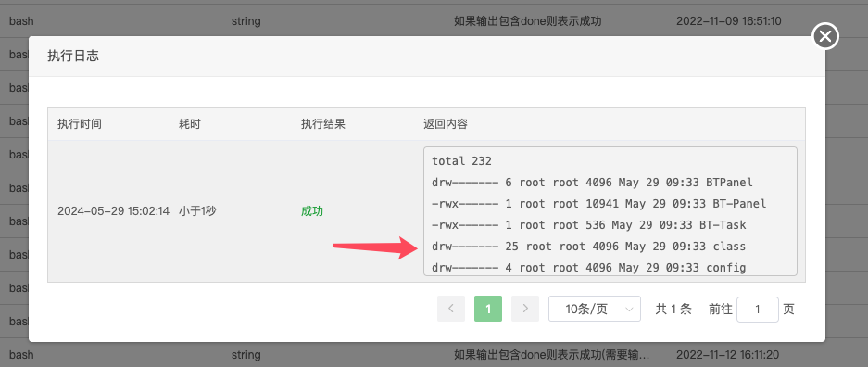
Task: Go to next page arrow
Action: [525, 309]
